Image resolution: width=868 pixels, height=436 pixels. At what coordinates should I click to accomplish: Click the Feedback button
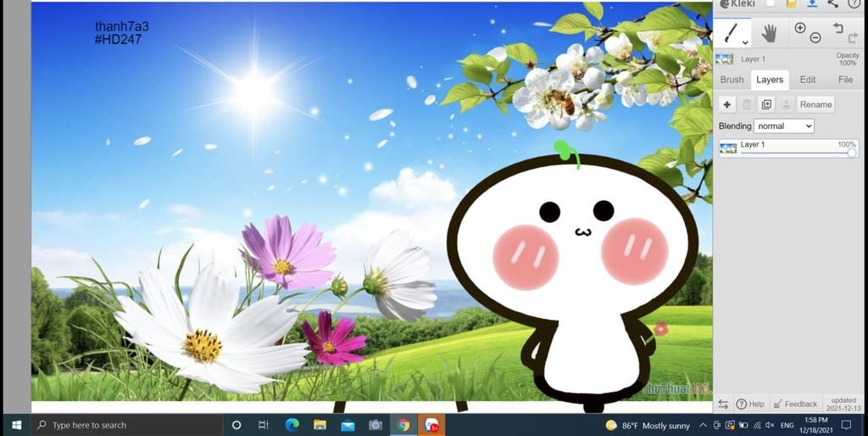[x=795, y=404]
